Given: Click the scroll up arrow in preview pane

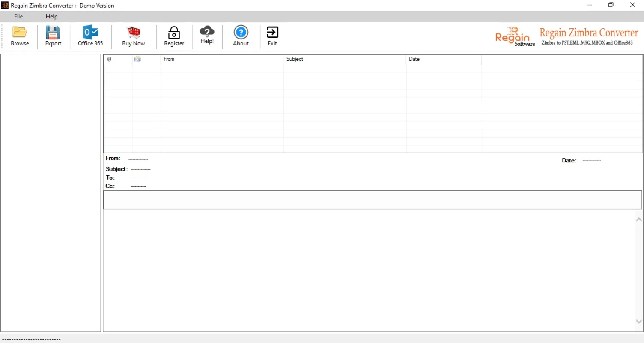Looking at the screenshot, I should click(x=639, y=220).
